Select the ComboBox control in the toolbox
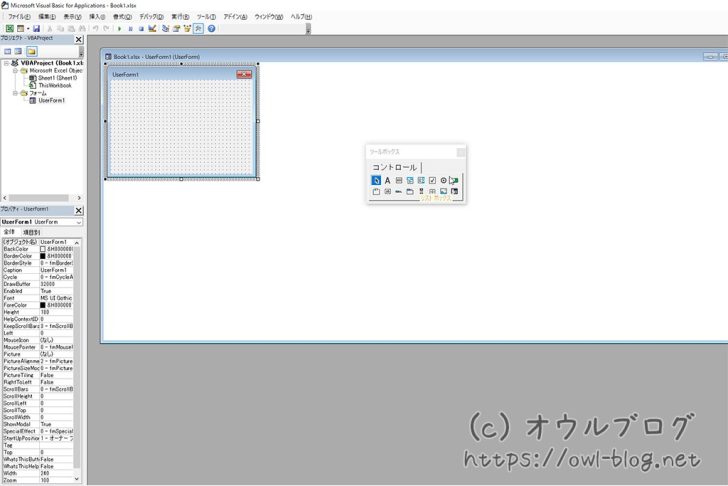This screenshot has height=486, width=728. click(x=409, y=180)
